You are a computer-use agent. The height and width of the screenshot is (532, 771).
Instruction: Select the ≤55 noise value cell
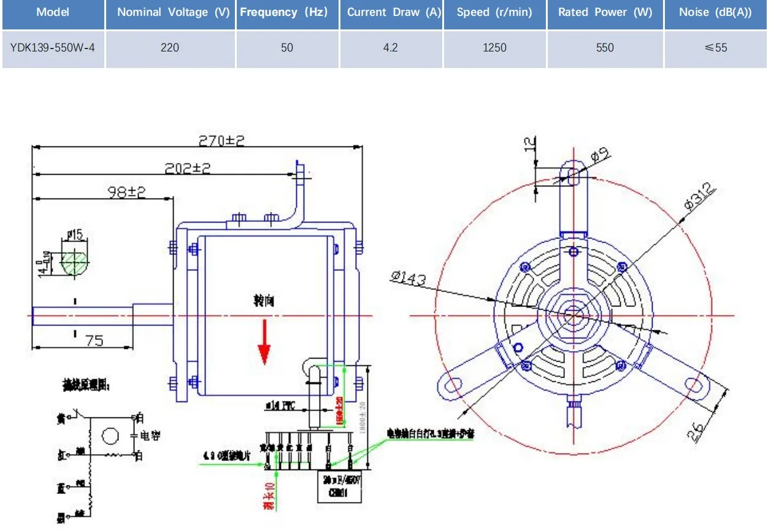716,48
